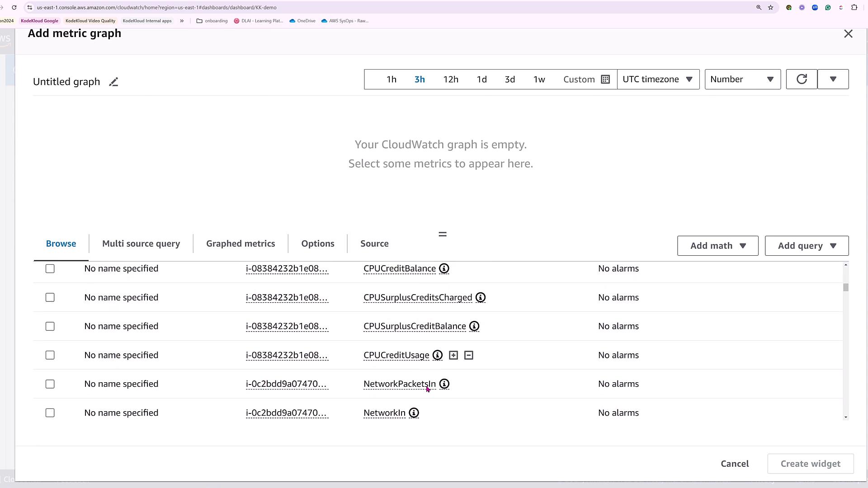Click the info icon next to NetworkPacketsIn

pyautogui.click(x=444, y=384)
